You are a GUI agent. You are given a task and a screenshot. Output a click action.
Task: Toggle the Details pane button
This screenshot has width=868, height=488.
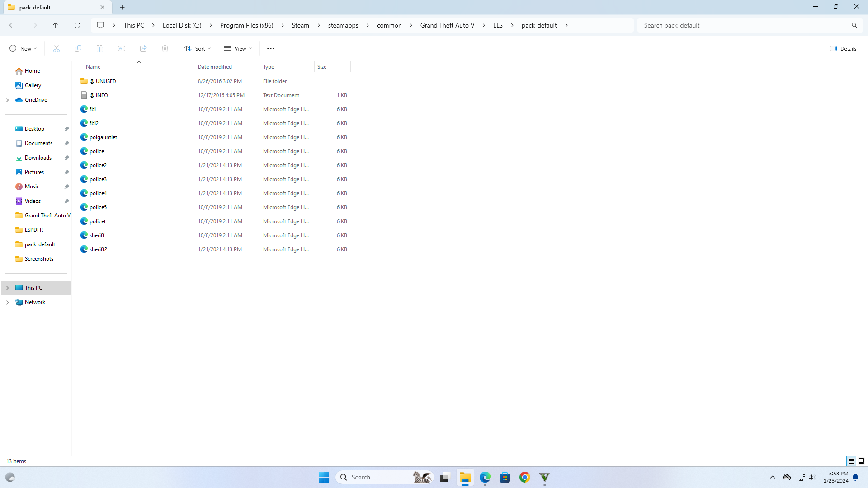(843, 48)
